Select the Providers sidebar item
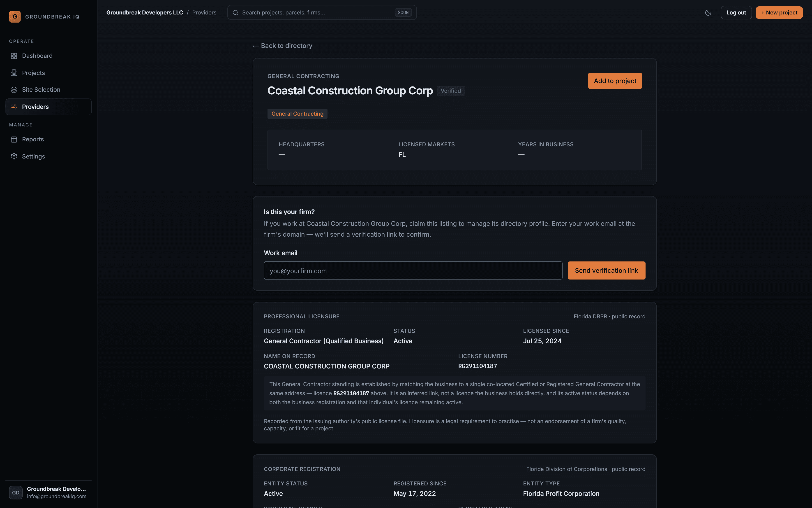This screenshot has width=812, height=508. point(48,107)
